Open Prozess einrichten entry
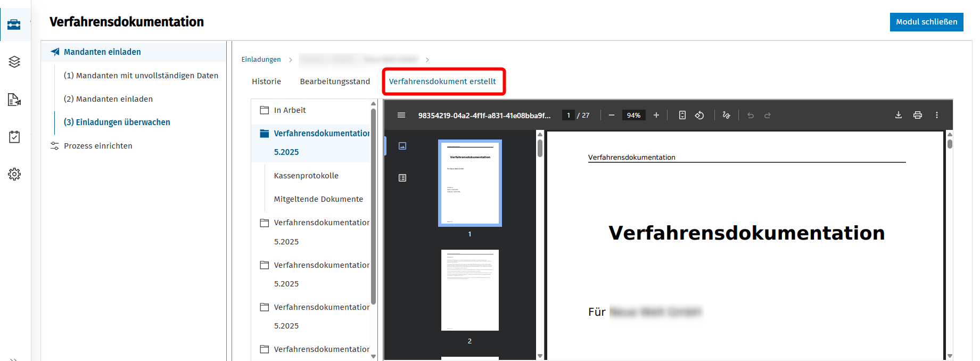The width and height of the screenshot is (980, 361). coord(98,146)
